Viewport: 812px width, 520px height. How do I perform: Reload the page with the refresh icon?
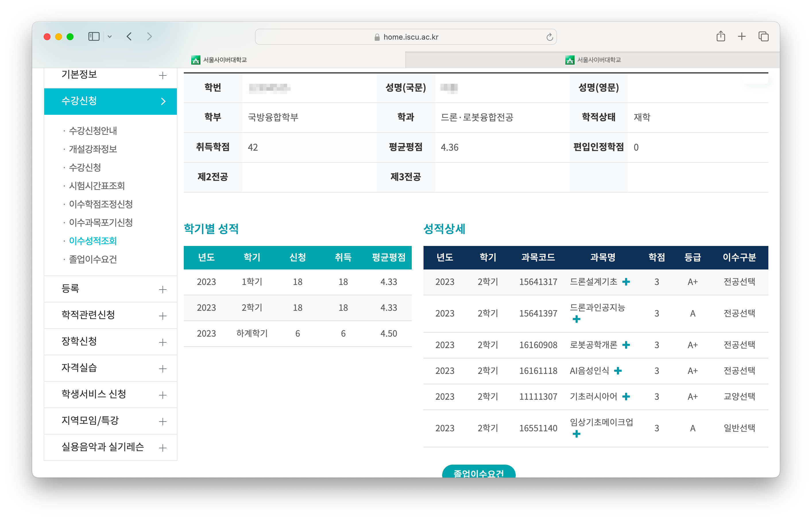click(550, 37)
